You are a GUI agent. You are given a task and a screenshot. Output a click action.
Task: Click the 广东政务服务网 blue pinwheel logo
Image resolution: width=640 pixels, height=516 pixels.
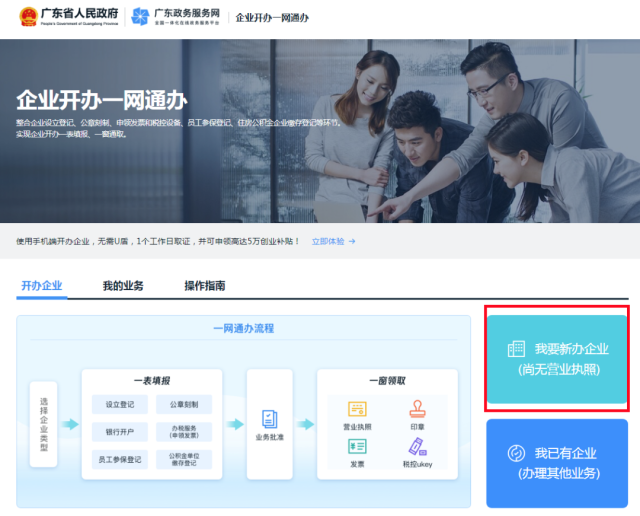point(140,17)
